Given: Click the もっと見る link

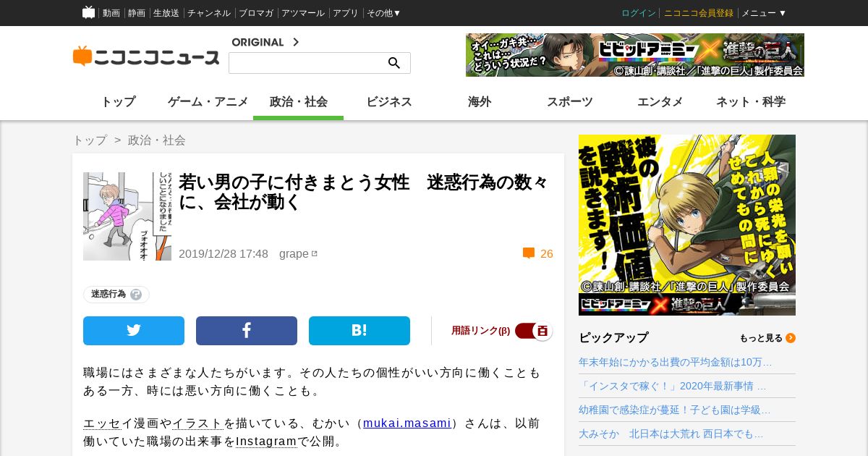Looking at the screenshot, I should coord(760,338).
